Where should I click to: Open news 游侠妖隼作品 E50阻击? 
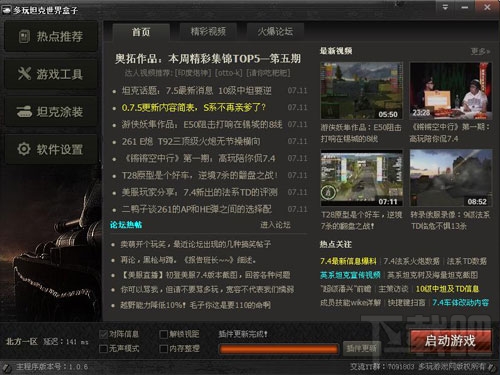click(x=202, y=125)
